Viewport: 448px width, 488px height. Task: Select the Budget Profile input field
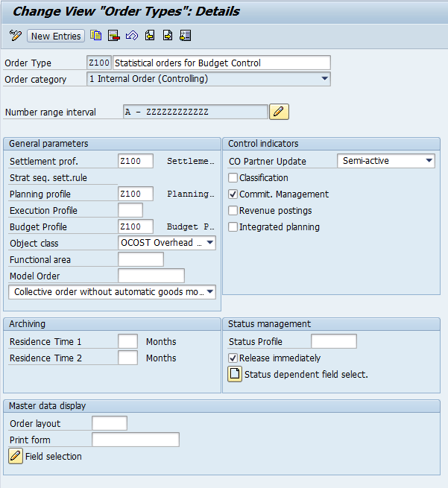tap(135, 226)
